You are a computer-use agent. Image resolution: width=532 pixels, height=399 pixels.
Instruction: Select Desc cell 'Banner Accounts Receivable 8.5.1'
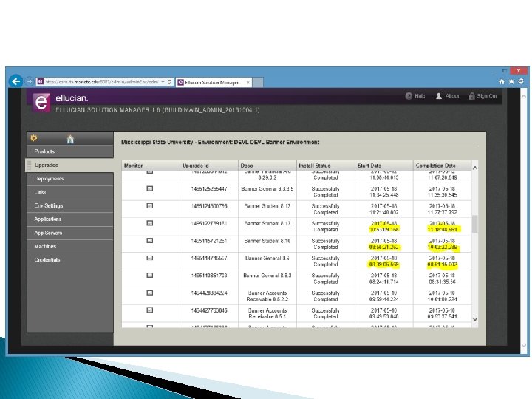(x=267, y=313)
